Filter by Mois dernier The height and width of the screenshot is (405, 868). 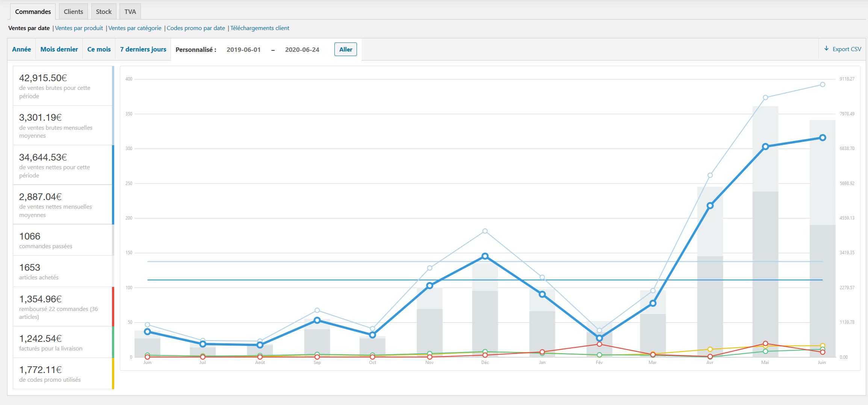(x=59, y=49)
